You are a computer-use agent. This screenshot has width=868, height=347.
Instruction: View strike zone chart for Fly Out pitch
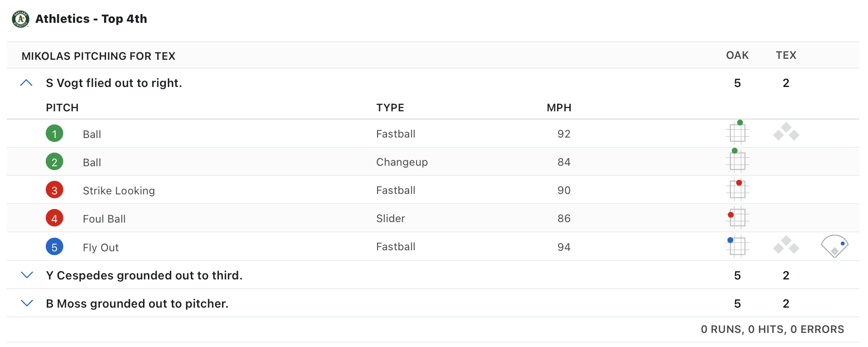pyautogui.click(x=737, y=246)
